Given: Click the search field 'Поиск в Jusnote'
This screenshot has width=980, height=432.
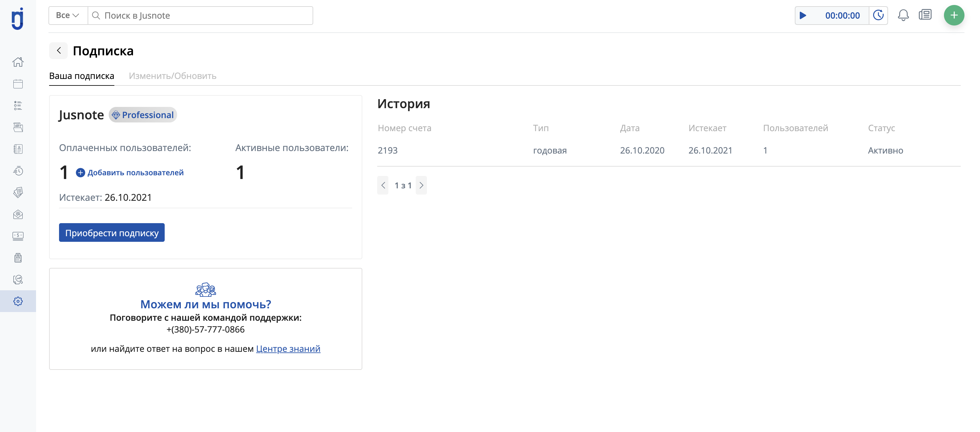Looking at the screenshot, I should [200, 15].
